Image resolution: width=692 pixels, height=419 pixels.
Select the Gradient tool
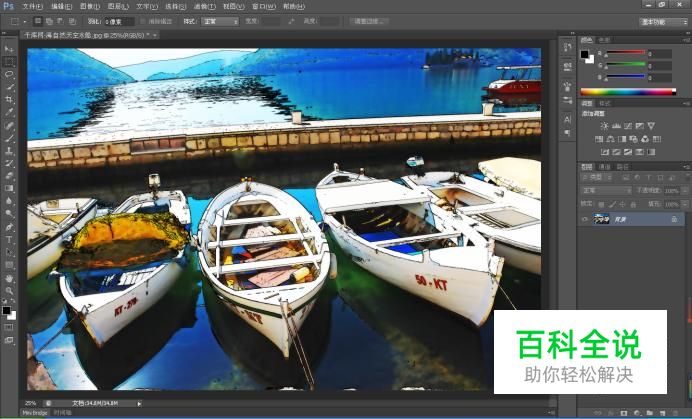point(9,188)
